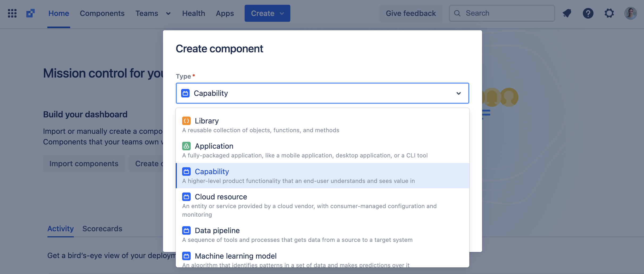Focus the Search input field
Image resolution: width=644 pixels, height=274 pixels.
pyautogui.click(x=502, y=13)
